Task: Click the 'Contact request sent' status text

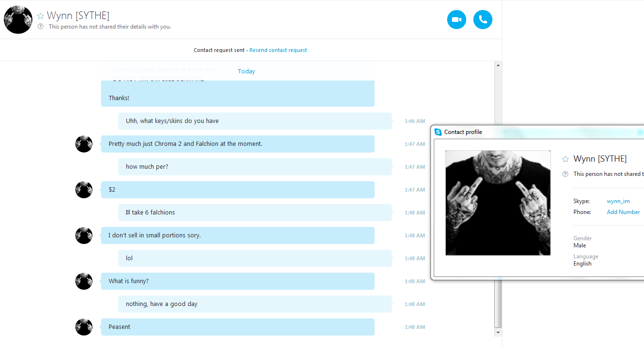Action: pyautogui.click(x=219, y=50)
